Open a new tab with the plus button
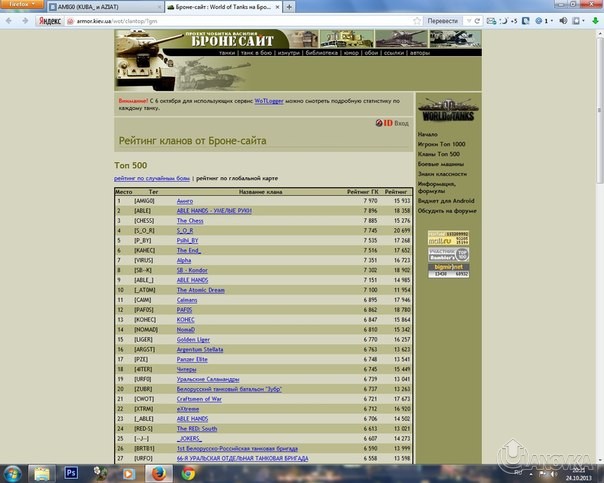The width and height of the screenshot is (604, 483). 289,7
